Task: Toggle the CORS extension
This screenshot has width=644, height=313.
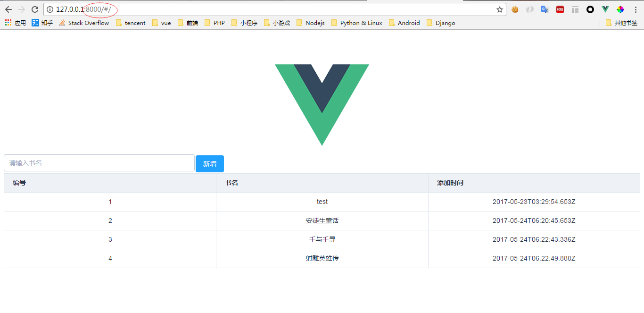Action: [x=560, y=9]
